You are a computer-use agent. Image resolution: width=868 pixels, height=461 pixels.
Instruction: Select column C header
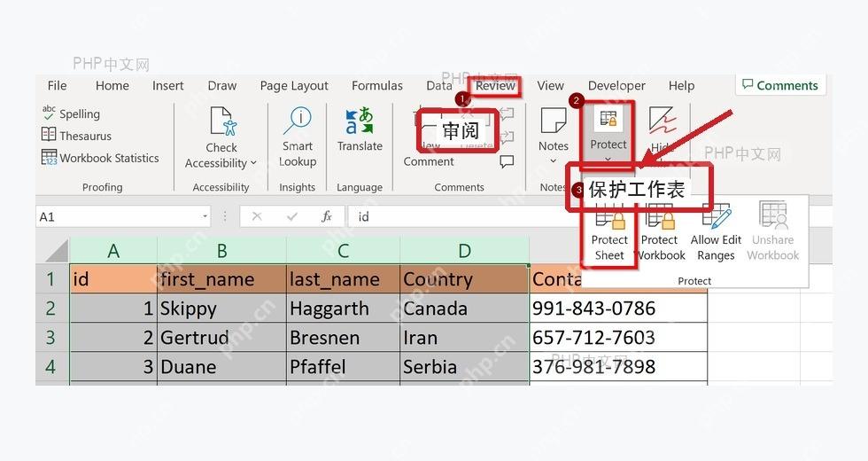(x=344, y=251)
